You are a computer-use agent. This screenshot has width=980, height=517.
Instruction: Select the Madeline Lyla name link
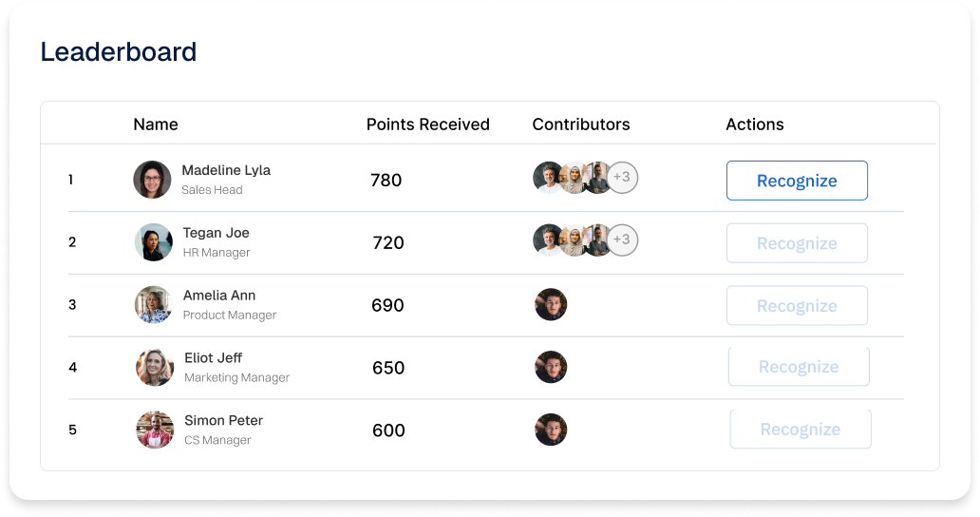[x=226, y=170]
